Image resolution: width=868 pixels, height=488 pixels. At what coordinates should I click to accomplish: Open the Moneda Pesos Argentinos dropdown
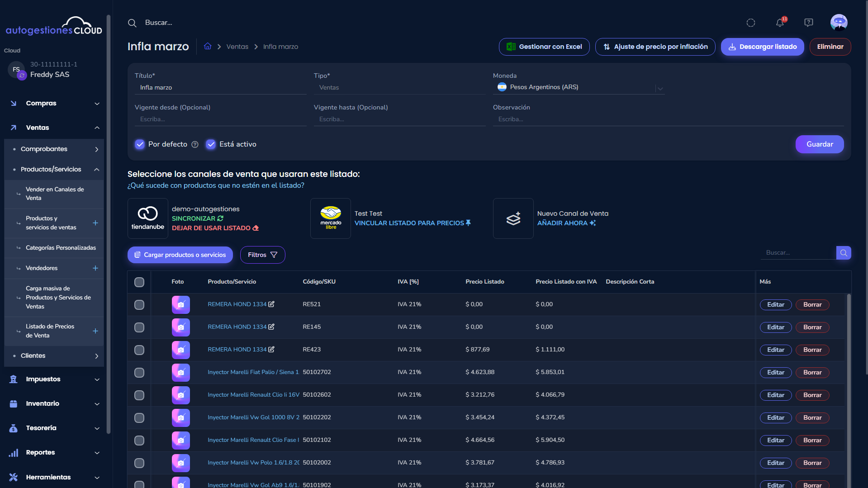point(579,87)
